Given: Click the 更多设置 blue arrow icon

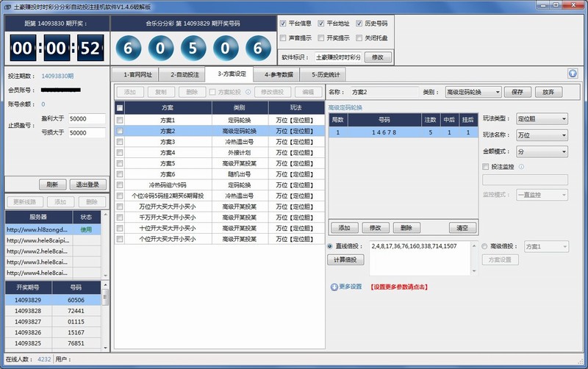Looking at the screenshot, I should [x=334, y=287].
